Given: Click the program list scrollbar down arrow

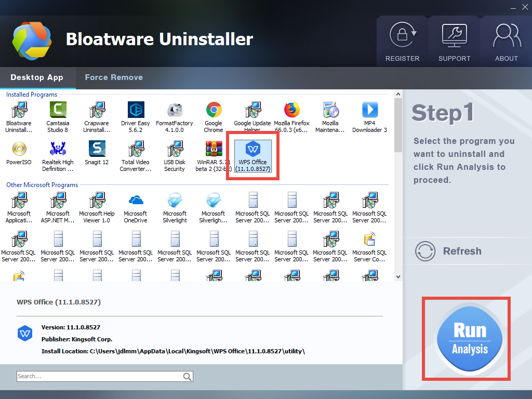Looking at the screenshot, I should click(398, 277).
